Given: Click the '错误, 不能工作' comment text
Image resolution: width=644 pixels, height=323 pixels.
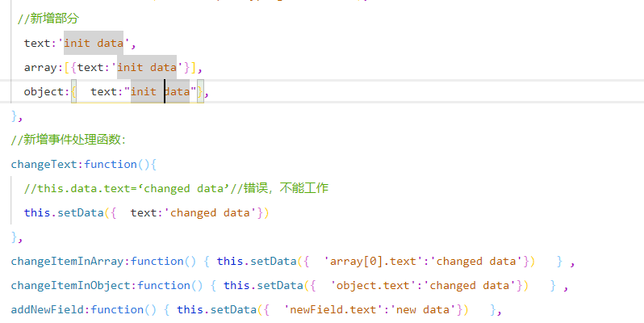Looking at the screenshot, I should [286, 188].
